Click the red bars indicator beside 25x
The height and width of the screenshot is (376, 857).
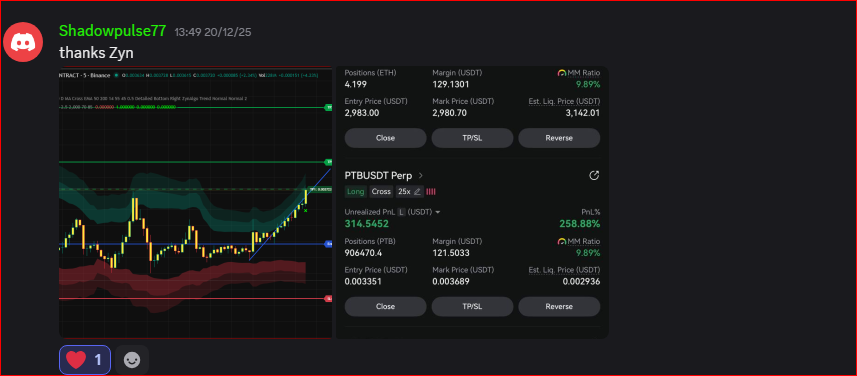(x=431, y=192)
